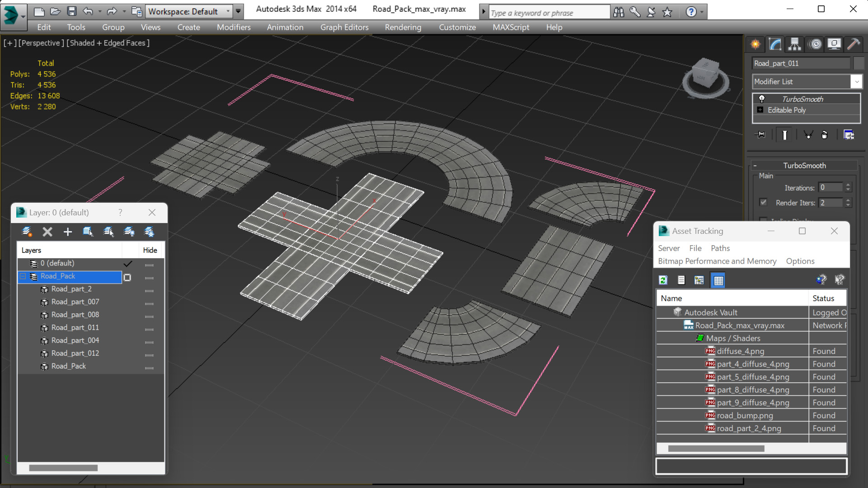Switch Asset Tracking to table view
Screen dimensions: 868x488
718,280
